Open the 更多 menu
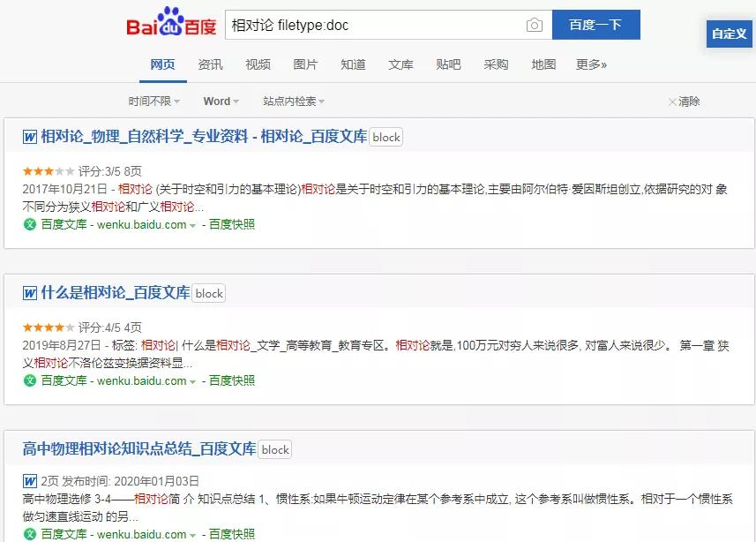 tap(595, 65)
